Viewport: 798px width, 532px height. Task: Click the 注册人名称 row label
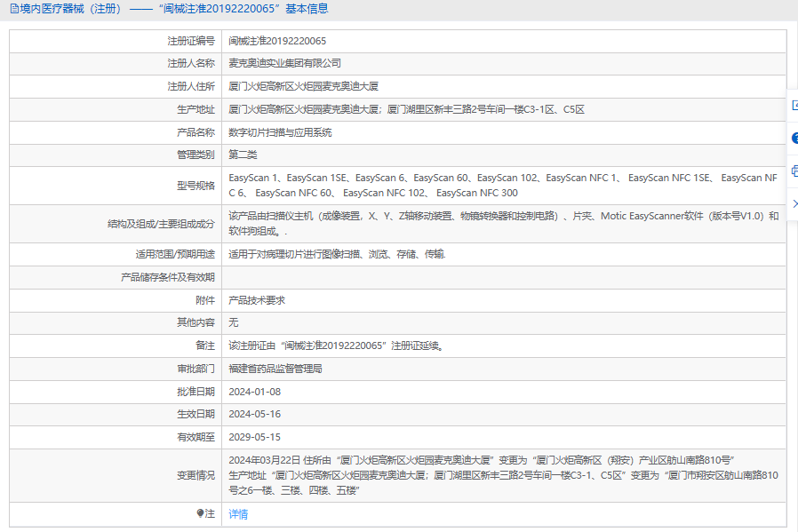tap(191, 63)
